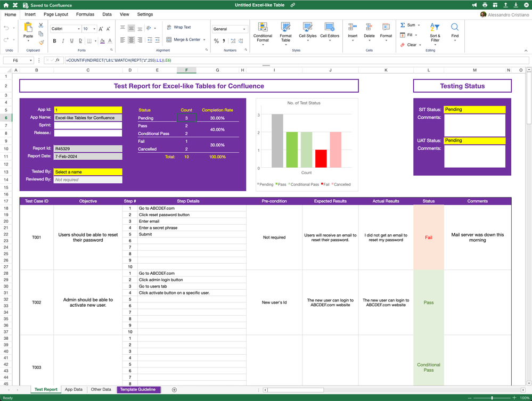
Task: Open the Conditional Format tool
Action: pos(263,33)
